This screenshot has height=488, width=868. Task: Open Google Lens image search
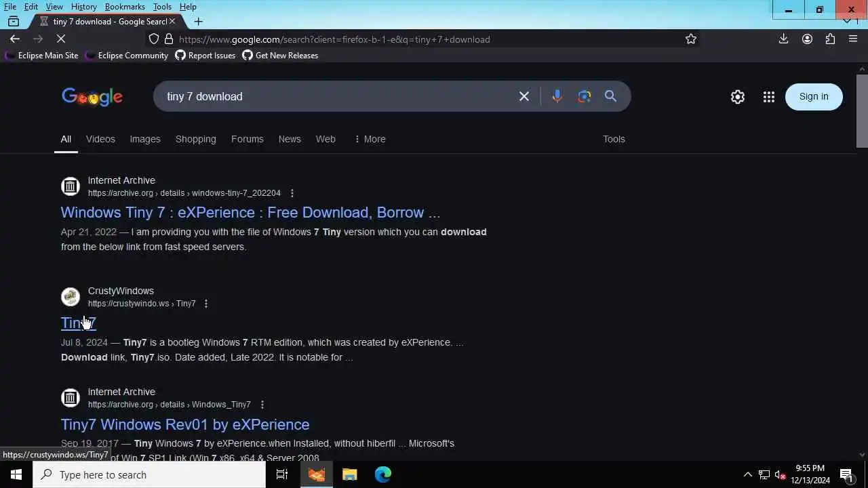pos(585,96)
